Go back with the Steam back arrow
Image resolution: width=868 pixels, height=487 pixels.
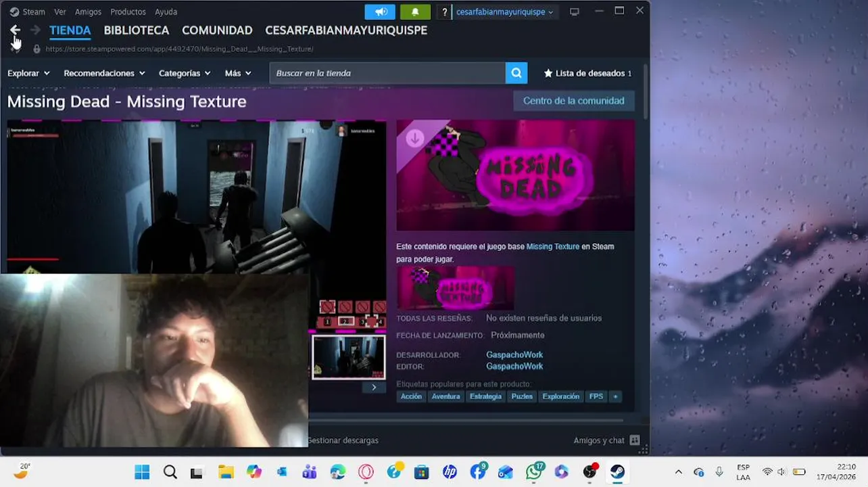(15, 30)
